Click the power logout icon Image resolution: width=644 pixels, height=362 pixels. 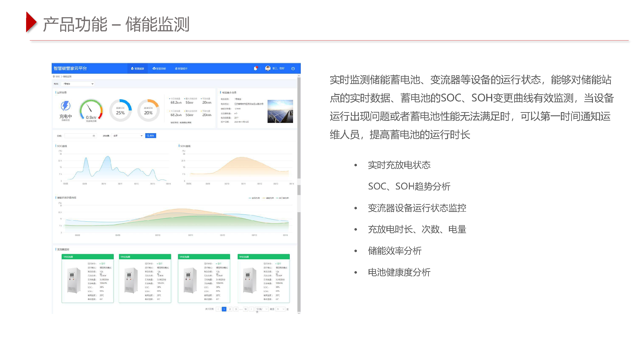pyautogui.click(x=293, y=68)
